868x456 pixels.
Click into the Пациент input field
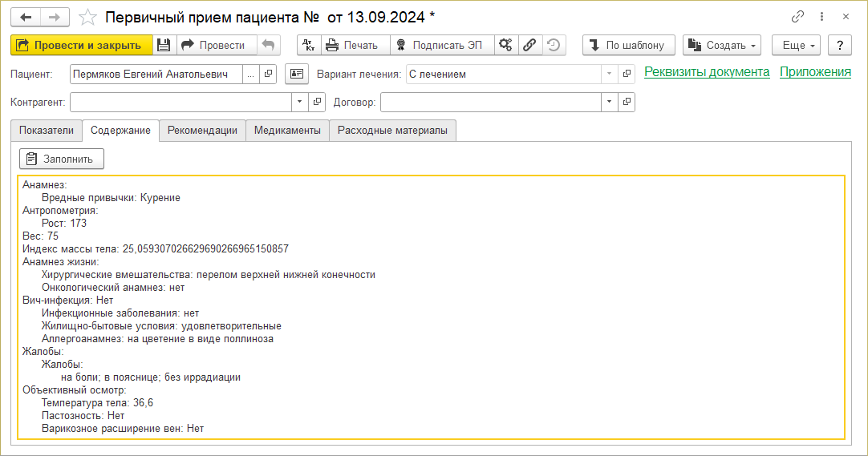(x=156, y=74)
